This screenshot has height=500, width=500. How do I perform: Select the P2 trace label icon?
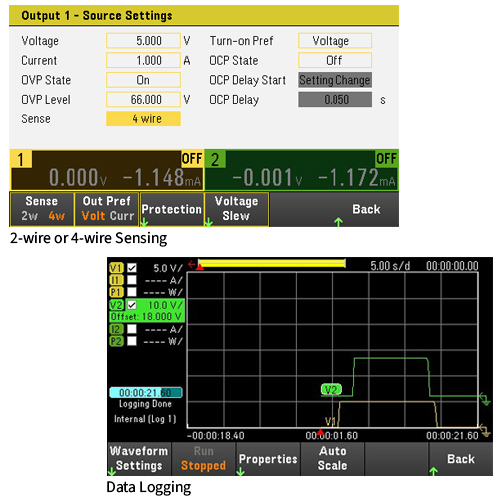116,341
